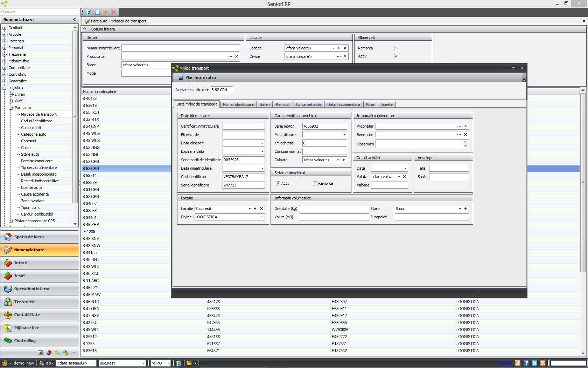The width and height of the screenshot is (588, 368).
Task: Click the Nomenclatoare tree scrollbar
Action: (75, 117)
